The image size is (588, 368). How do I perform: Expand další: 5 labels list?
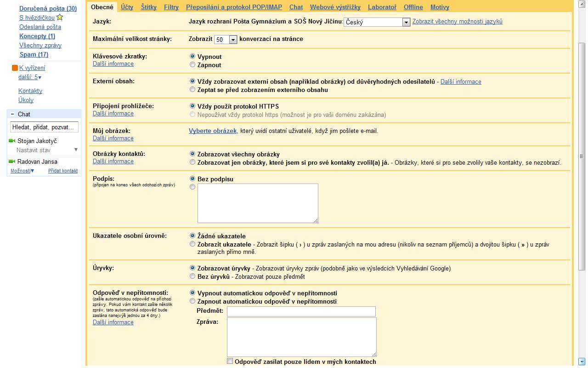pyautogui.click(x=30, y=77)
